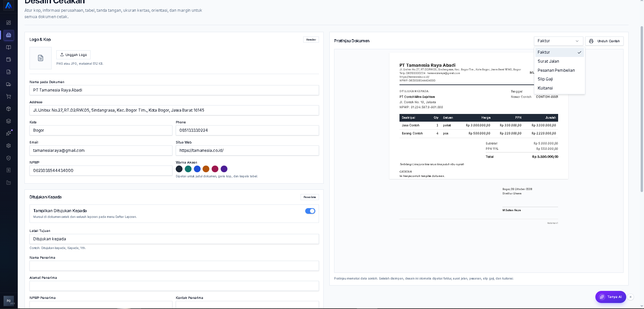This screenshot has width=644, height=309.
Task: Choose Slip Gaji in the dropdown list
Action: pyautogui.click(x=559, y=79)
